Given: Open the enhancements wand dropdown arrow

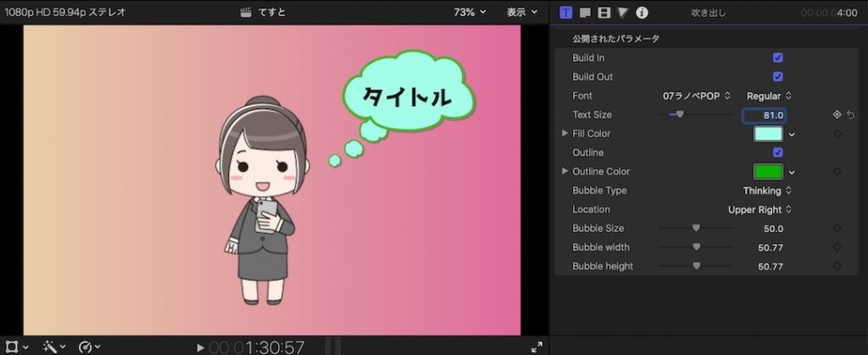Looking at the screenshot, I should point(62,348).
